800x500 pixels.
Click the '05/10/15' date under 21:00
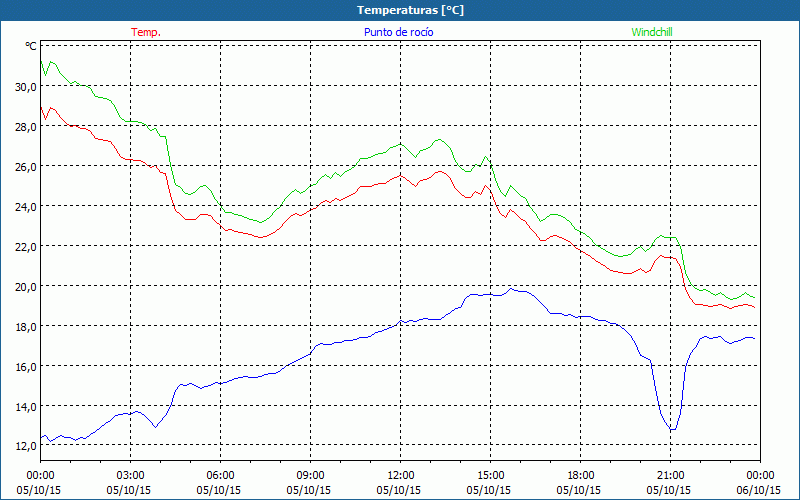pyautogui.click(x=669, y=490)
